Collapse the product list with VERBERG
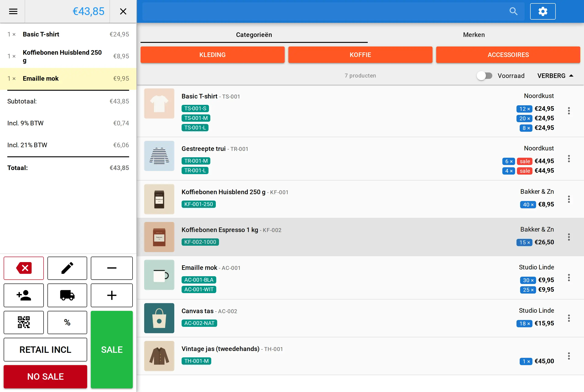Screen dimensions: 584x392 tap(555, 76)
